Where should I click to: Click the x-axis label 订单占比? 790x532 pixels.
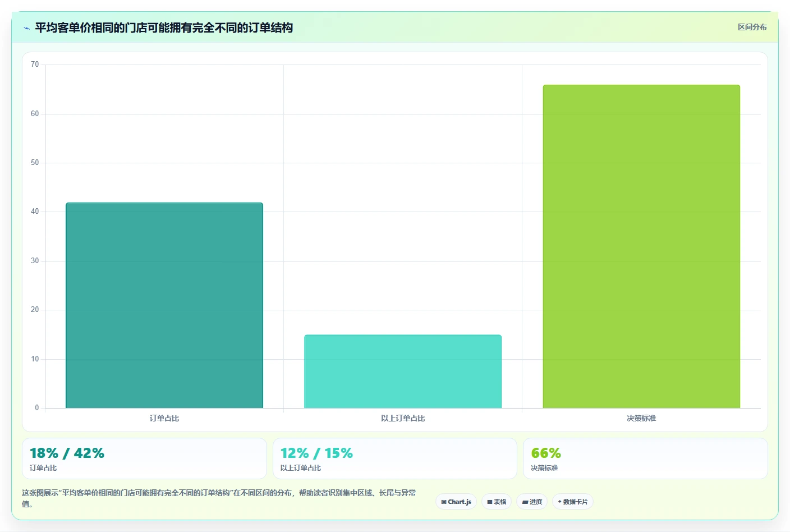(164, 418)
